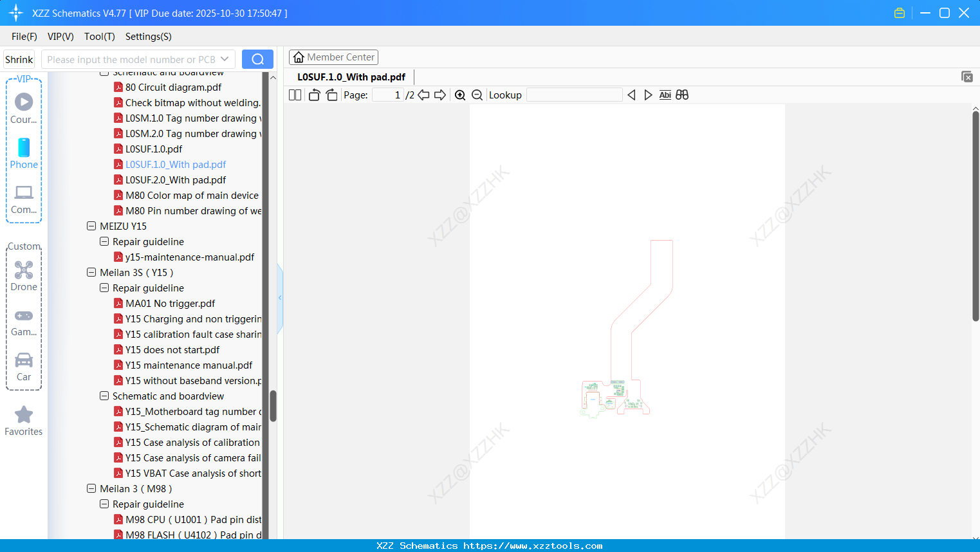Type in the Lookup search field
This screenshot has width=980, height=552.
pyautogui.click(x=573, y=95)
